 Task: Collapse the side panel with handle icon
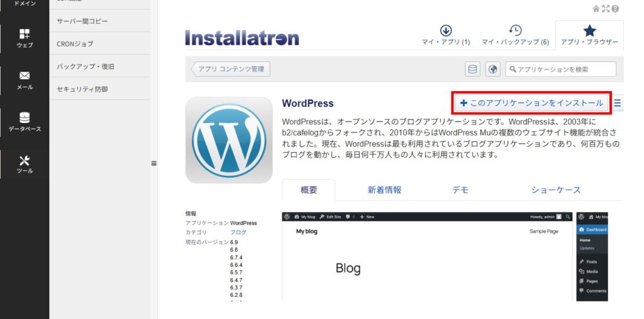(154, 163)
